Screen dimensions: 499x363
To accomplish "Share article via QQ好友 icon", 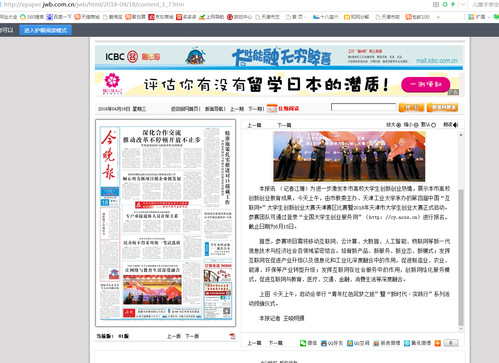I will click(324, 343).
